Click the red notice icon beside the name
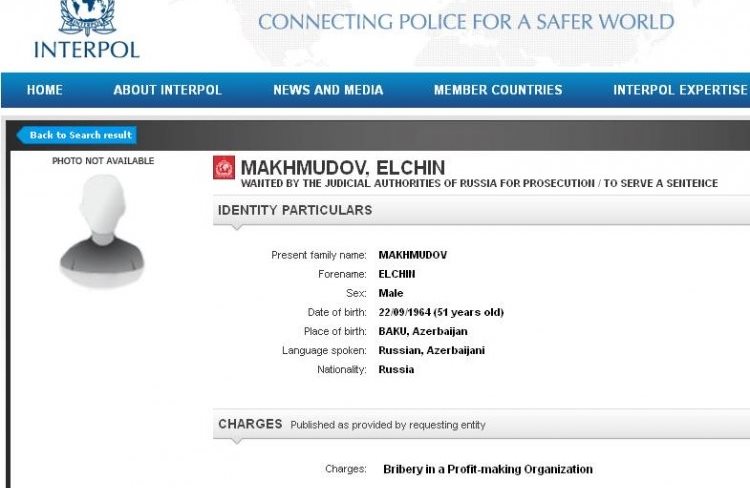 click(224, 168)
